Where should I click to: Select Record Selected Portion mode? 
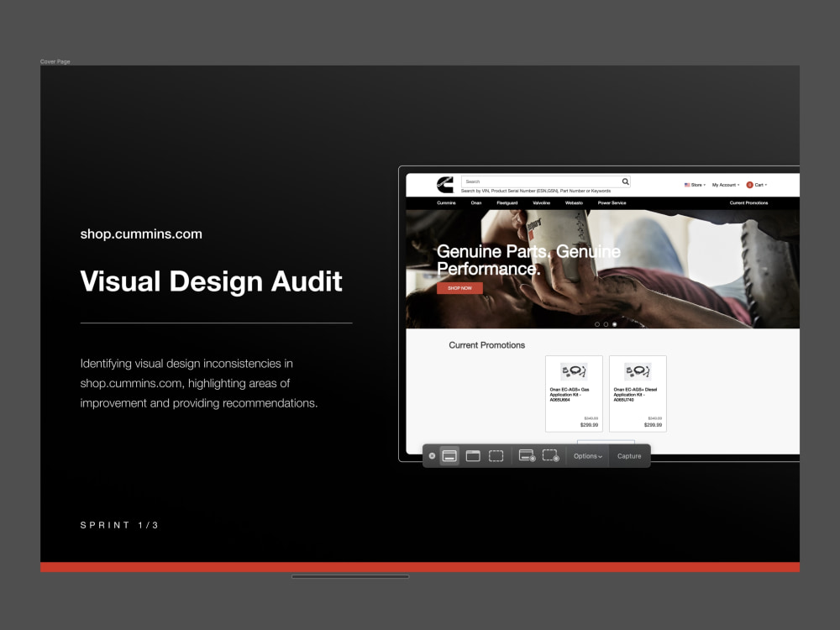[x=551, y=456]
